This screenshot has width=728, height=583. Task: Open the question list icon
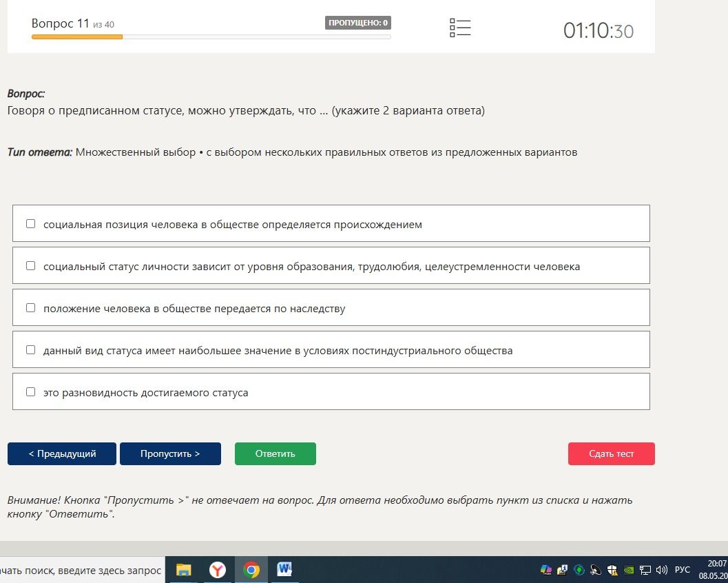tap(460, 28)
